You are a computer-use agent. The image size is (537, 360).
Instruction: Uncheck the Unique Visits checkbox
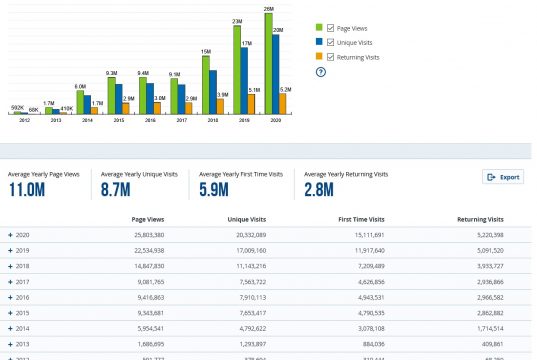[330, 42]
